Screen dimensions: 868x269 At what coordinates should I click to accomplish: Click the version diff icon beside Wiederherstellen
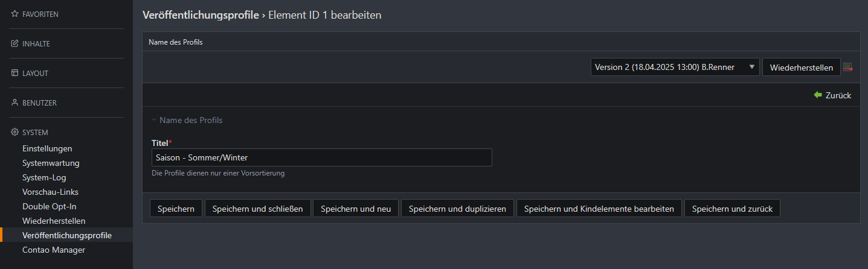tap(848, 67)
